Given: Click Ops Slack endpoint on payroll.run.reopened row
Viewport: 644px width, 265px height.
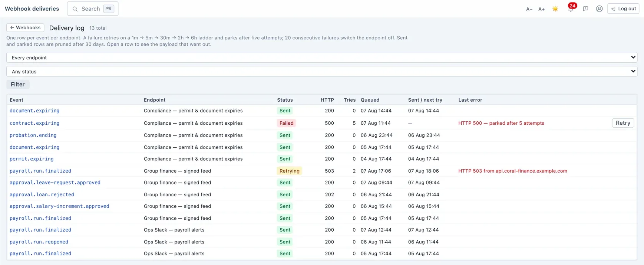Looking at the screenshot, I should click(174, 242).
